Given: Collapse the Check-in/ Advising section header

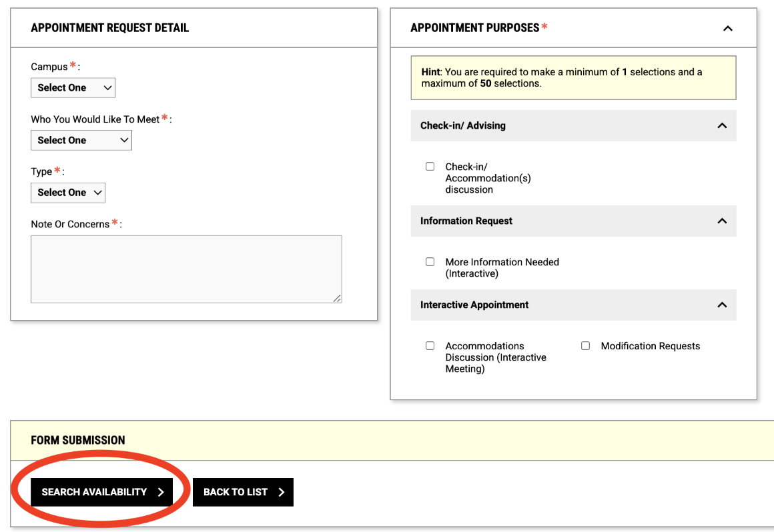Looking at the screenshot, I should click(x=573, y=125).
